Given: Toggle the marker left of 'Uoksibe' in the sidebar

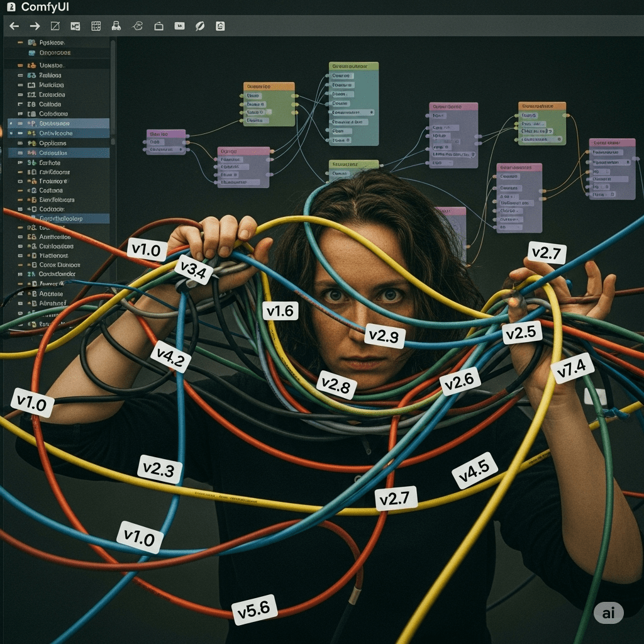Looking at the screenshot, I should click(x=21, y=65).
